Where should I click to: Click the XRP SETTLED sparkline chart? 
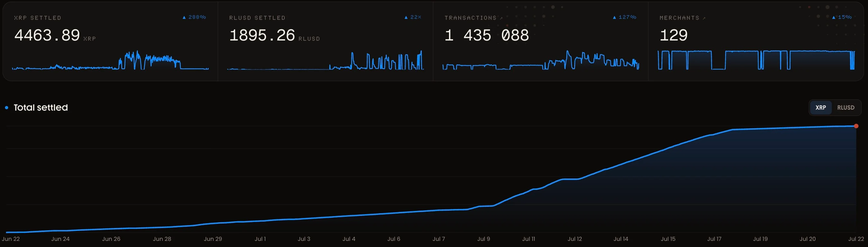110,60
